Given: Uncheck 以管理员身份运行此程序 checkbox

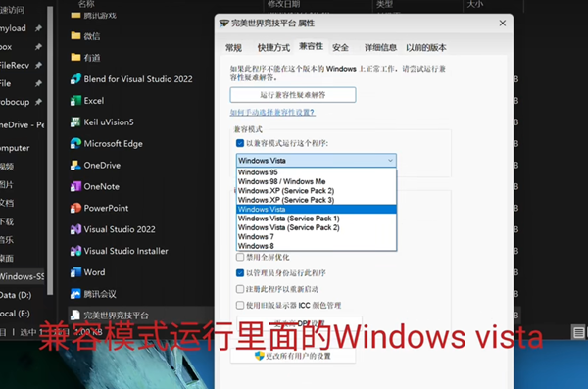Looking at the screenshot, I should 240,272.
